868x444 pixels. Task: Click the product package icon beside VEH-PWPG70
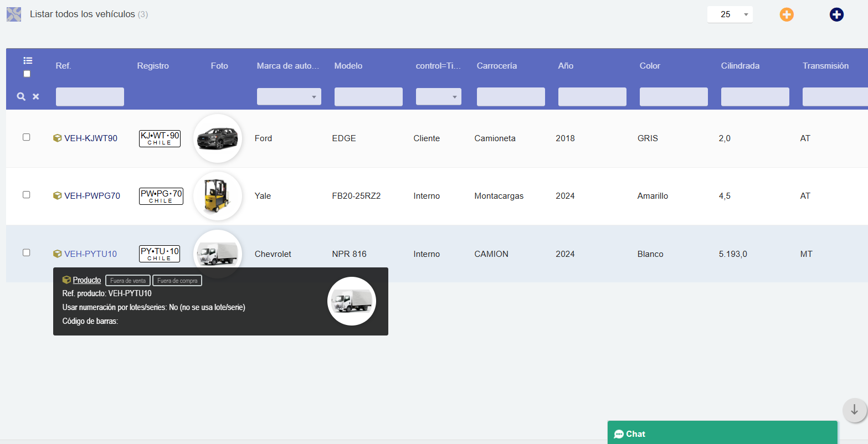tap(57, 195)
